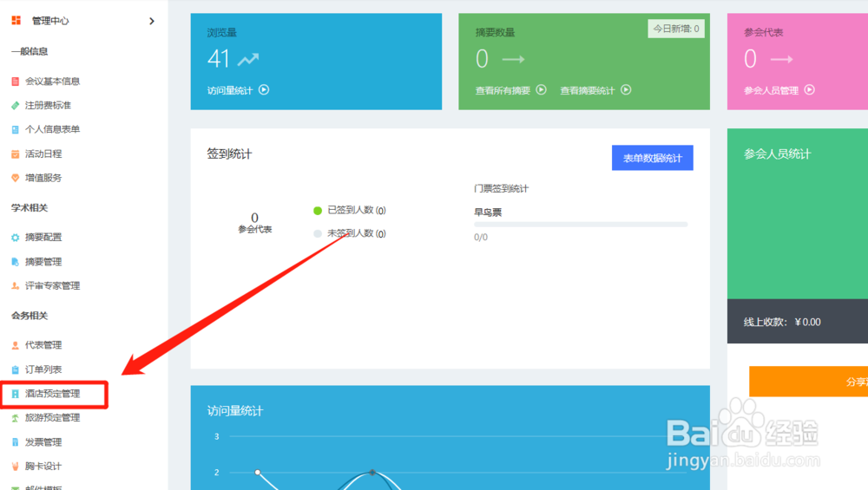Open 酒店预定管理 in the sidebar
868x490 pixels.
(x=53, y=394)
